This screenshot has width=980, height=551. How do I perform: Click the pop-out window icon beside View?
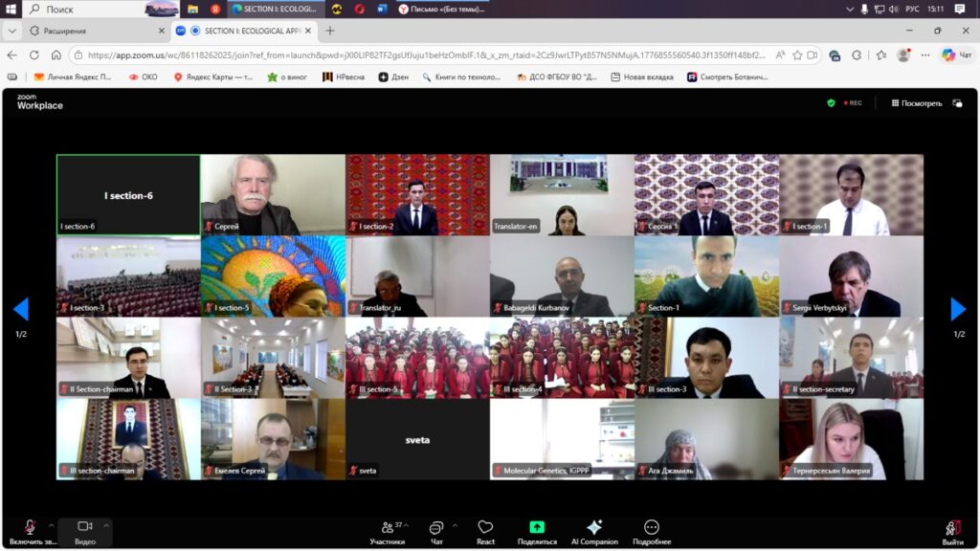pos(957,103)
